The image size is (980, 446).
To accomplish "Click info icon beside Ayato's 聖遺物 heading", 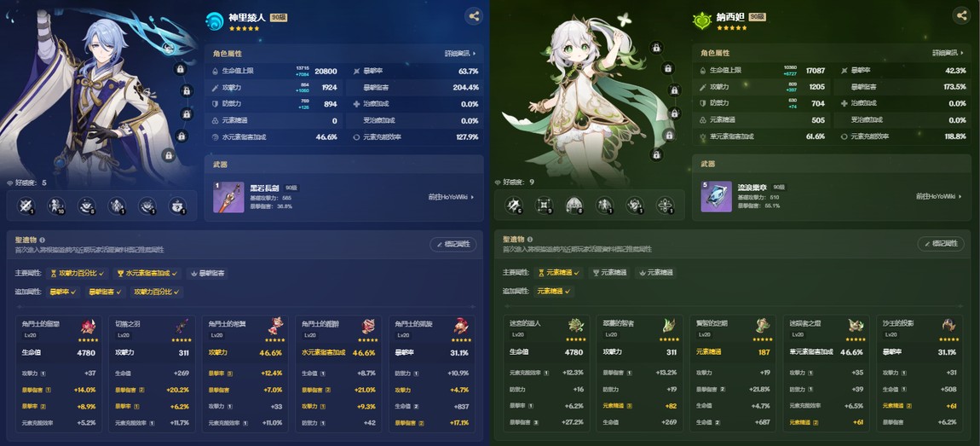I will click(42, 240).
